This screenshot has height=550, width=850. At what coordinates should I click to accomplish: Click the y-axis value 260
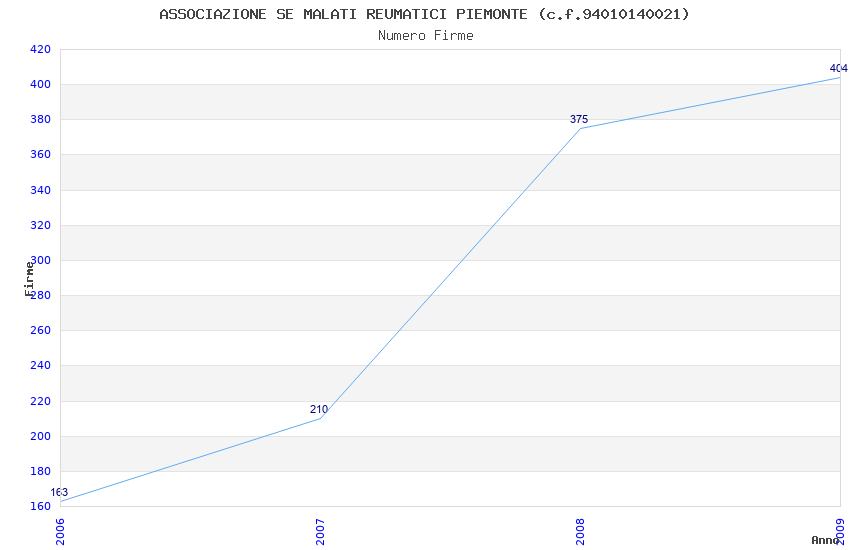(40, 331)
